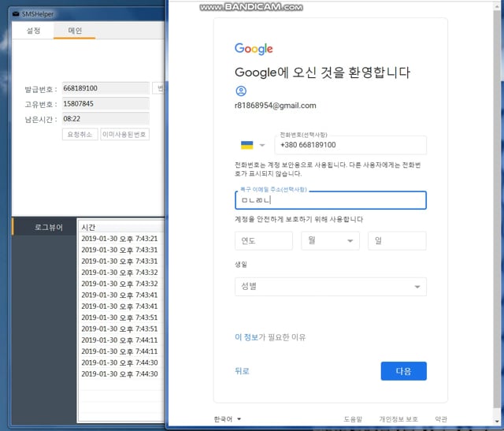Focus the recovery email address field
504x431 pixels.
point(331,200)
